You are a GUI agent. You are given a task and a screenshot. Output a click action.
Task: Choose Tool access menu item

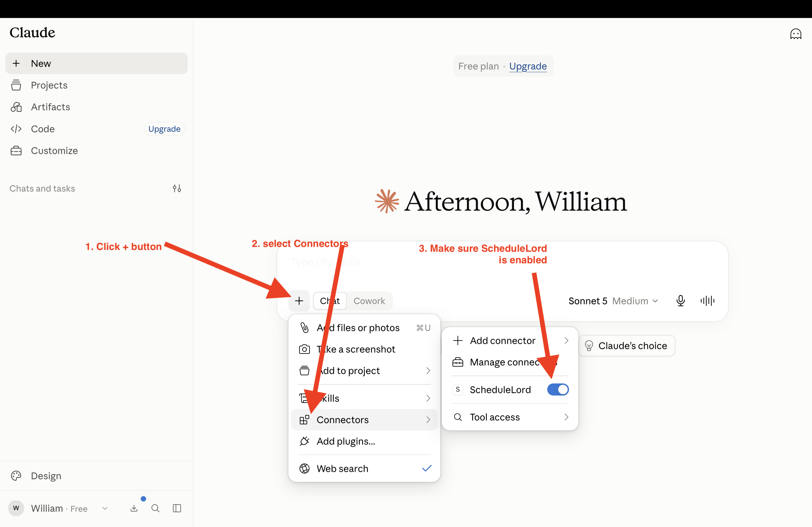coord(510,417)
